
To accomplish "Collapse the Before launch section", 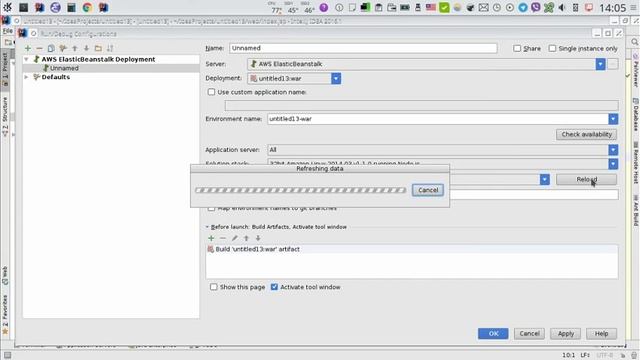I will 207,227.
